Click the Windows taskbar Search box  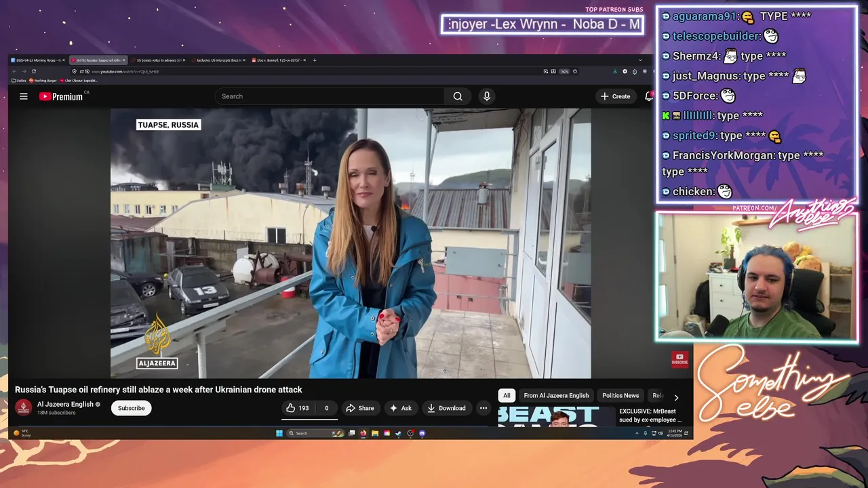pyautogui.click(x=315, y=433)
